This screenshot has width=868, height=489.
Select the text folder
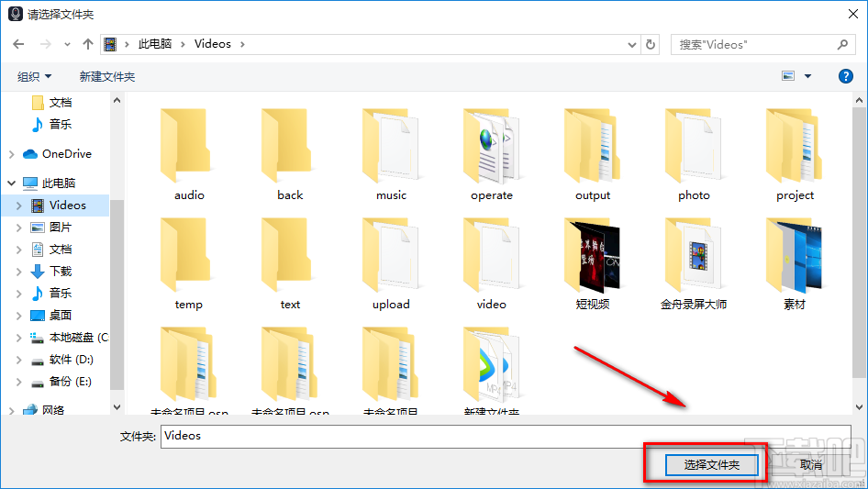click(290, 263)
